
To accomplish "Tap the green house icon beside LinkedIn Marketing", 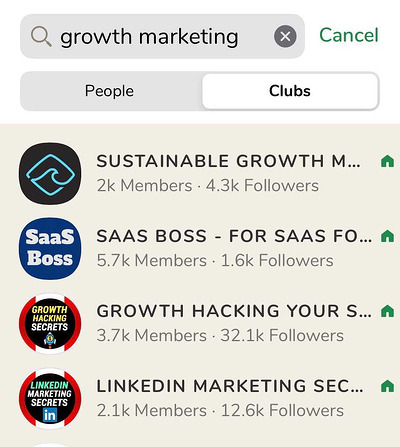I will [387, 386].
